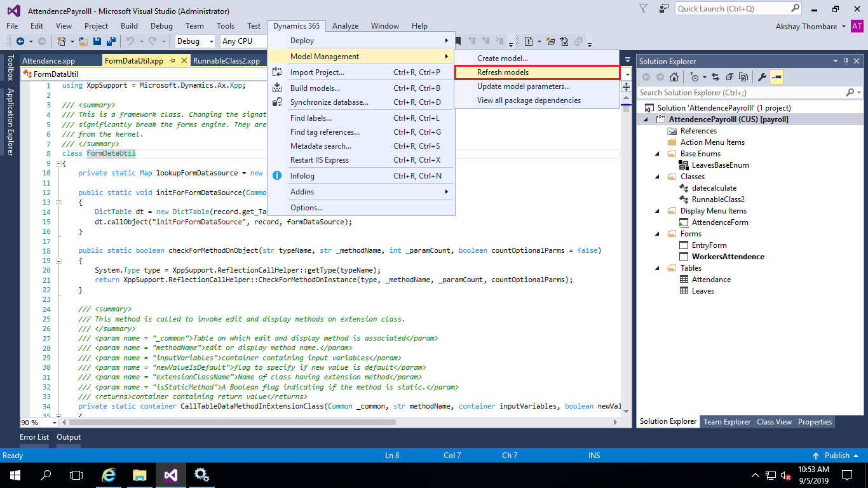Collapse the Display Menu Items folder
This screenshot has width=868, height=488.
pos(658,211)
